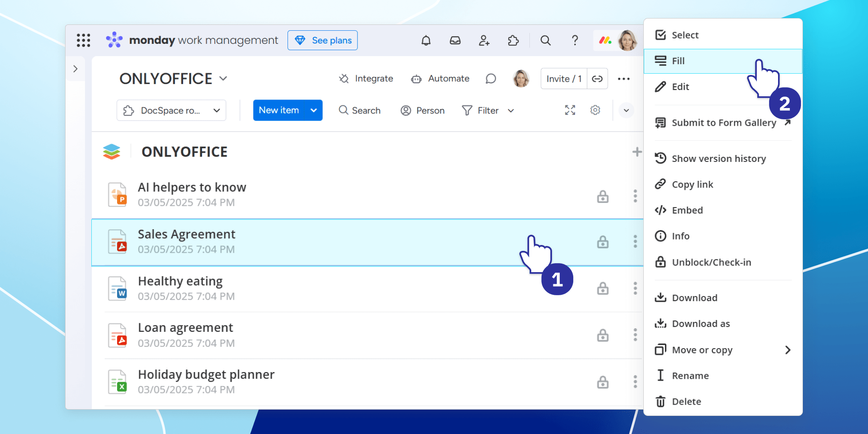Image resolution: width=868 pixels, height=434 pixels.
Task: Choose Fill in the context menu
Action: click(723, 61)
